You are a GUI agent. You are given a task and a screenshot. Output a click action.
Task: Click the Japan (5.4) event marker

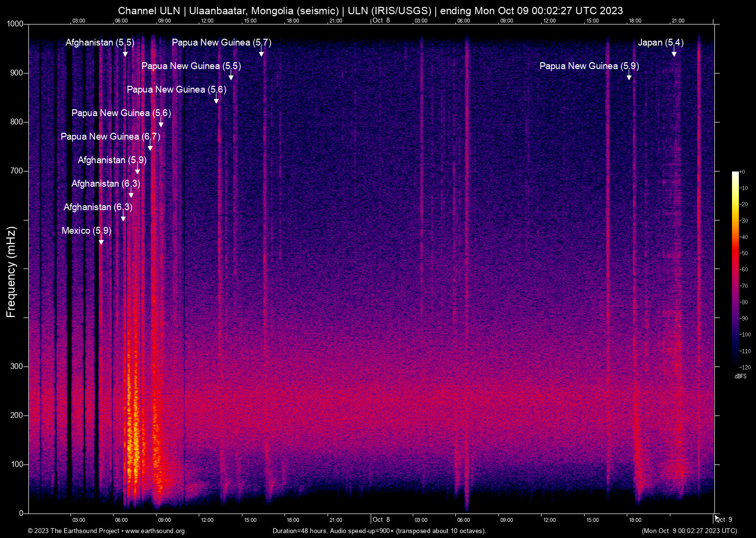click(x=660, y=43)
